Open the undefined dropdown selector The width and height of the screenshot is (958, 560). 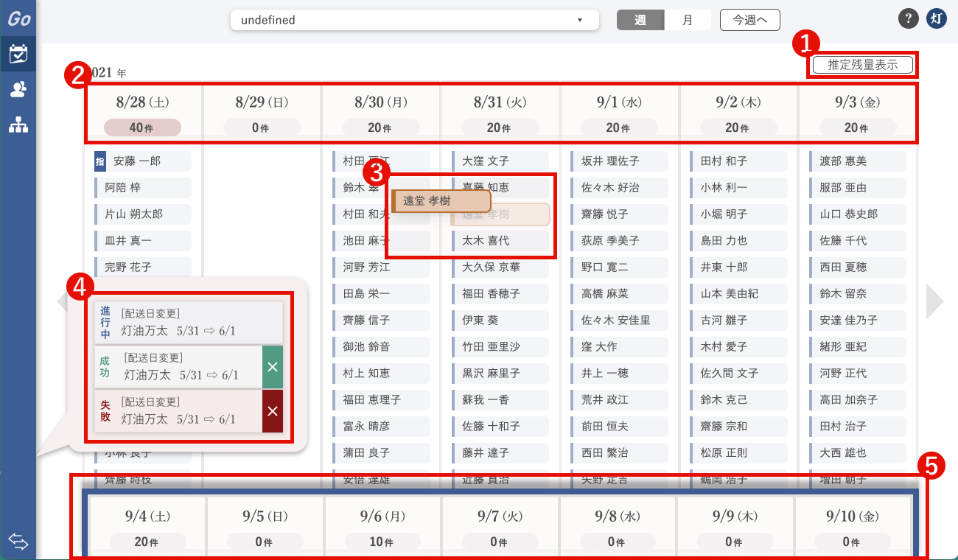tap(414, 20)
